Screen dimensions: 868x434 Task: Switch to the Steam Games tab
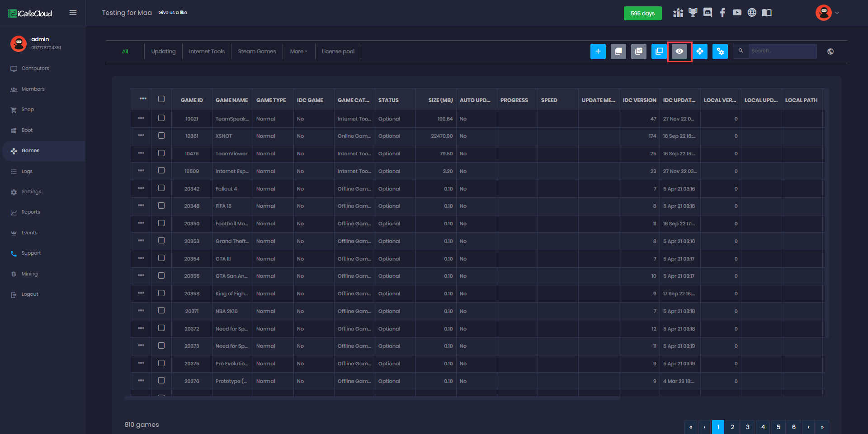257,51
